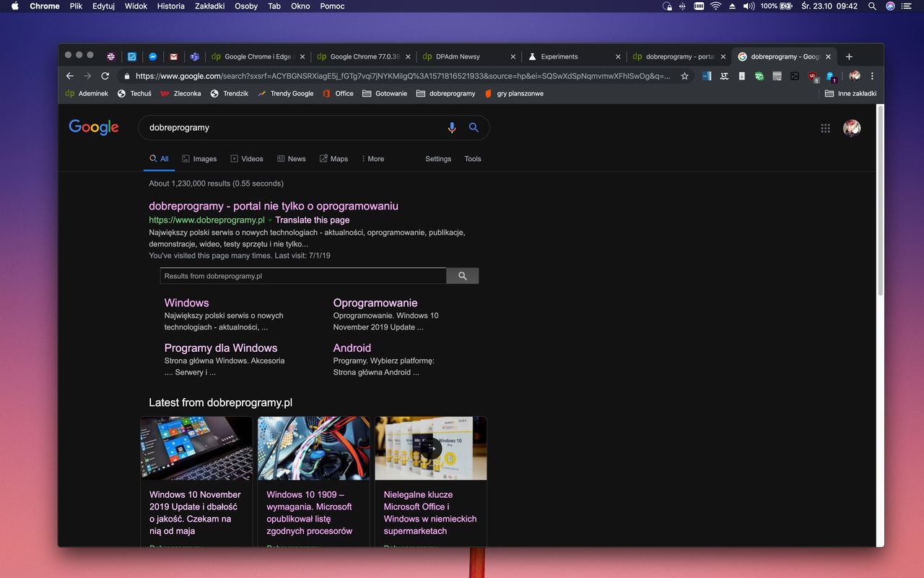Open the pinned To Do checkmark tab

click(132, 56)
